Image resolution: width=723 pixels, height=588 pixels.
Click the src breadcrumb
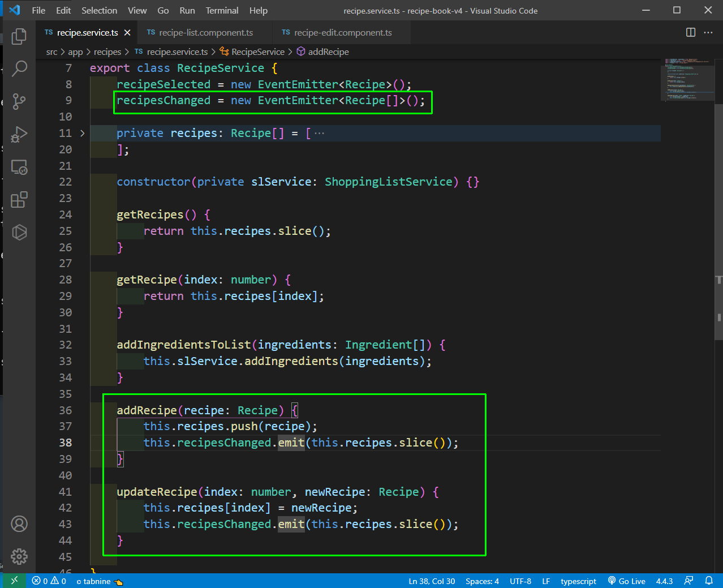(51, 52)
